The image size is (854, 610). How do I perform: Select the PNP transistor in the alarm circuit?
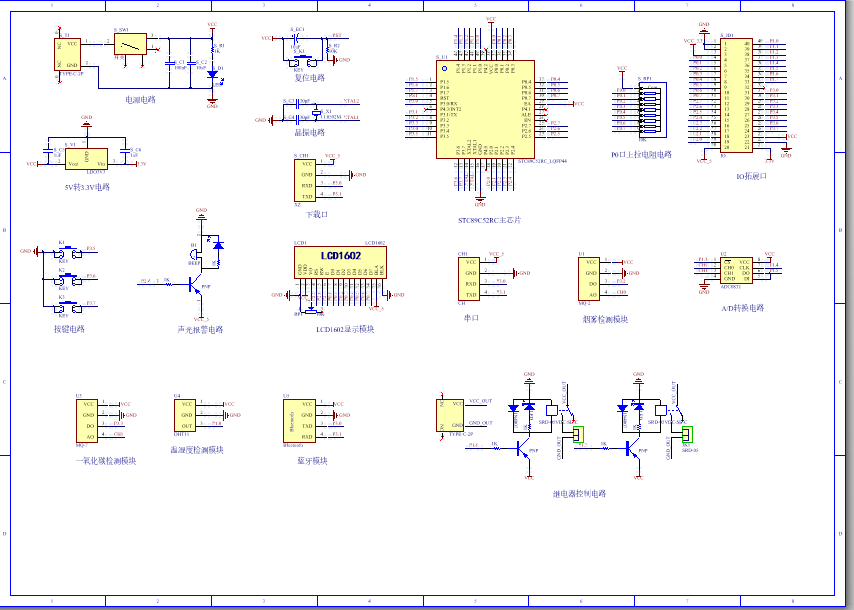pyautogui.click(x=196, y=284)
